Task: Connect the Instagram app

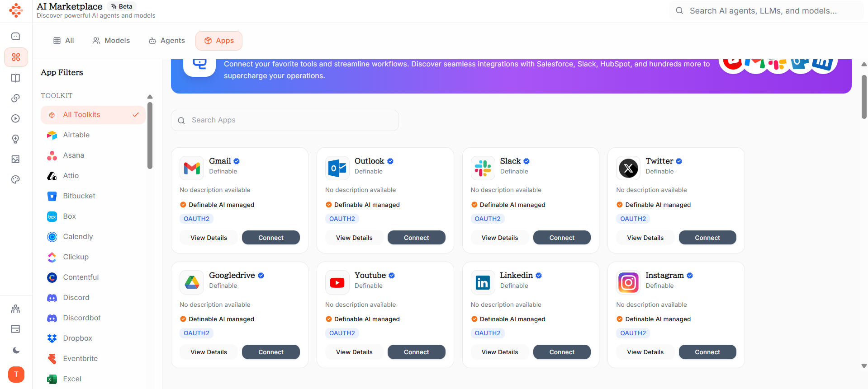Action: (x=707, y=352)
